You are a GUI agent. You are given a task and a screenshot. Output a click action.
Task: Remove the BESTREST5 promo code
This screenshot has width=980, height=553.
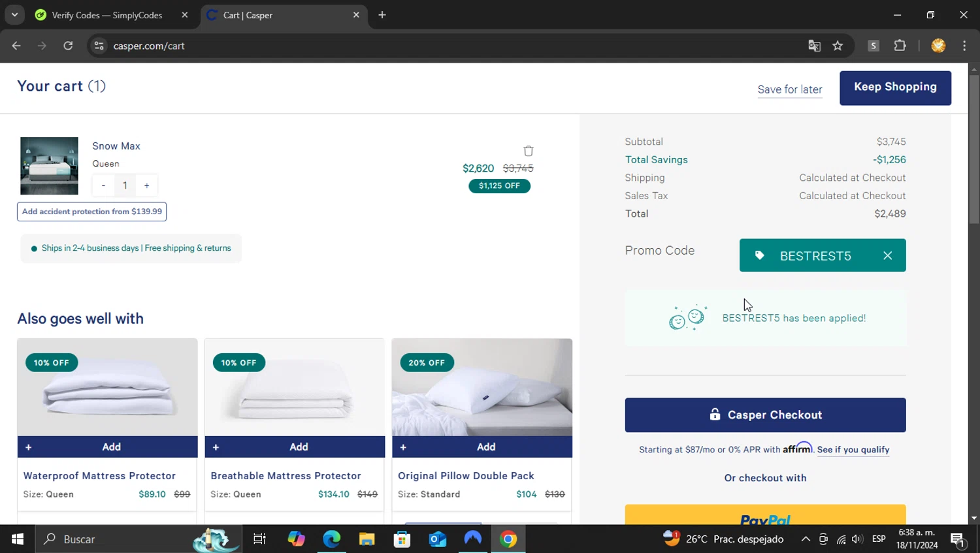(887, 256)
